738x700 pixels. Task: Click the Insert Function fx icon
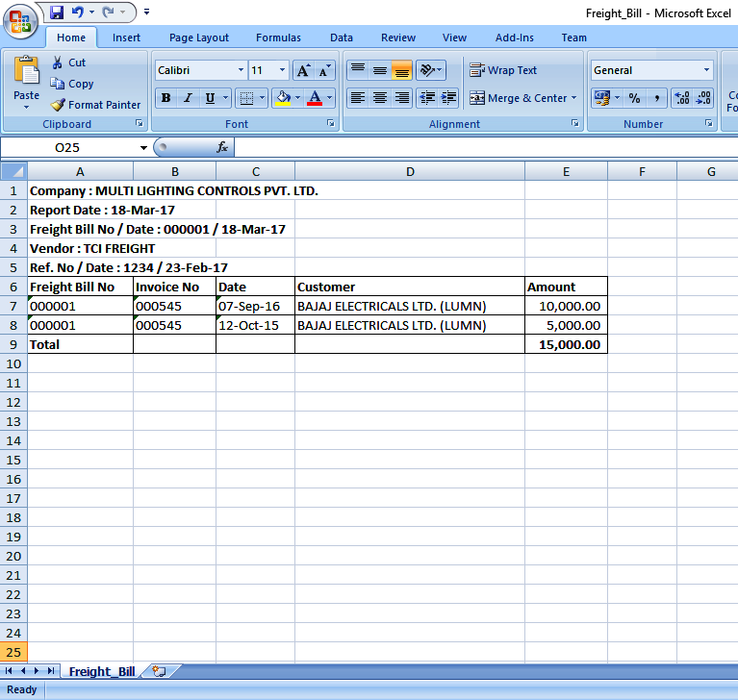(x=222, y=147)
